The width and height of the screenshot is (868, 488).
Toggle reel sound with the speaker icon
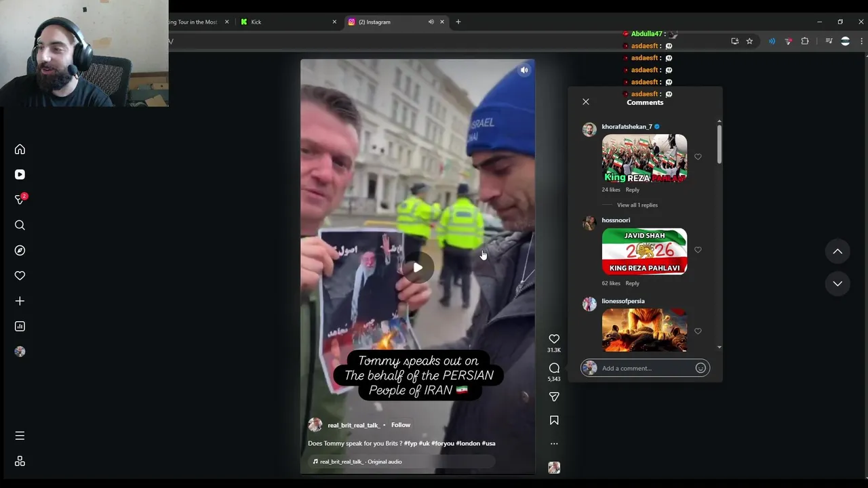point(524,70)
